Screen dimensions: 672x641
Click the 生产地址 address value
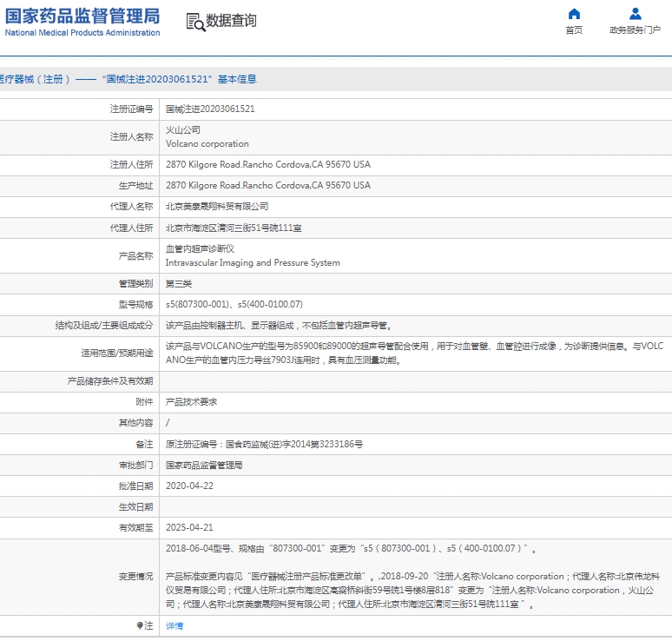click(x=268, y=185)
